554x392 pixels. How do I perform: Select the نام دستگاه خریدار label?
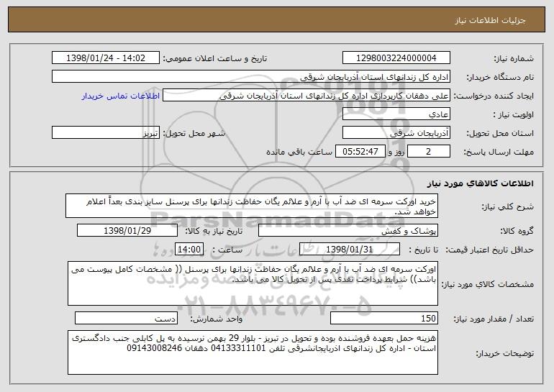click(x=500, y=77)
